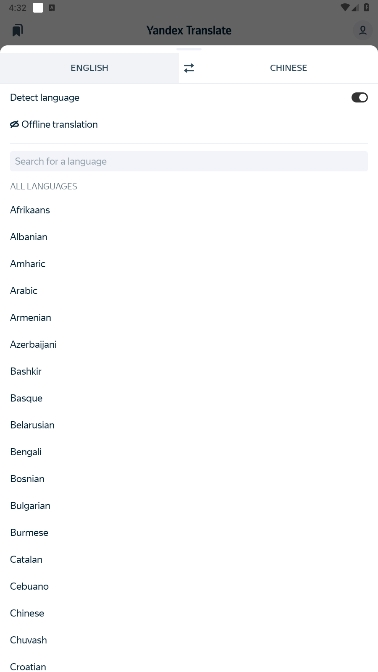Tap the bottom sheet drag handle
This screenshot has height=672, width=378.
pos(189,49)
